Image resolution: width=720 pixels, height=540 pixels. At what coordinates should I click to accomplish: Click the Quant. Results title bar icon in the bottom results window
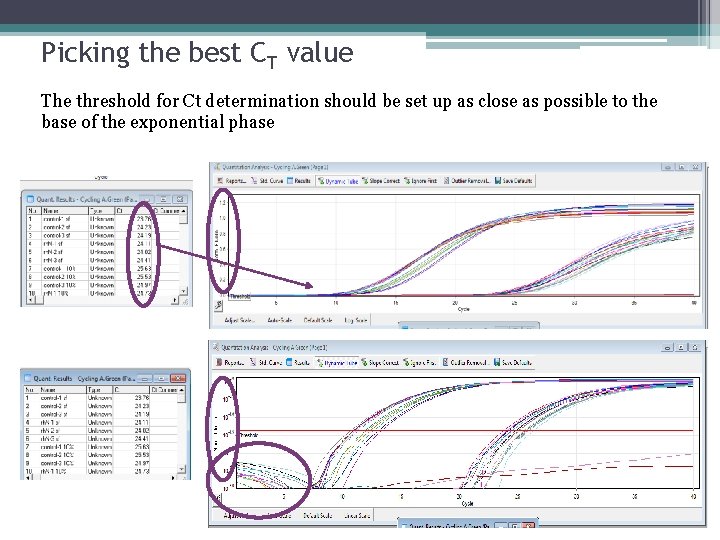coord(28,378)
